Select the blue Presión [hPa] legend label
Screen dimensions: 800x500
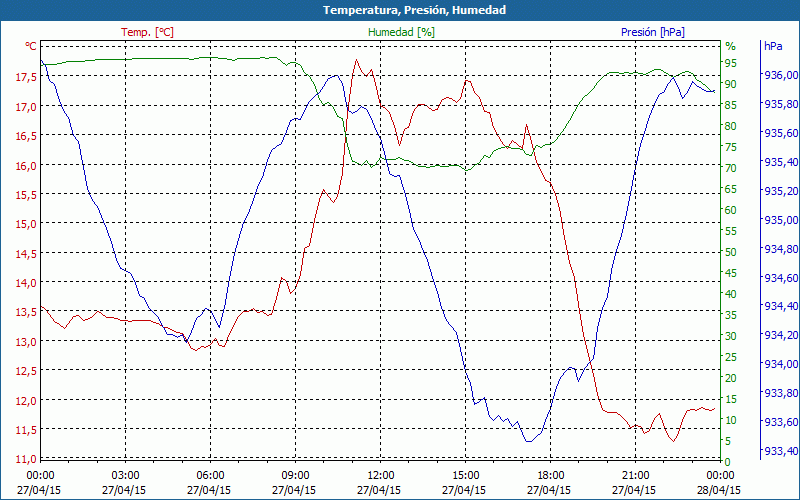pos(653,32)
